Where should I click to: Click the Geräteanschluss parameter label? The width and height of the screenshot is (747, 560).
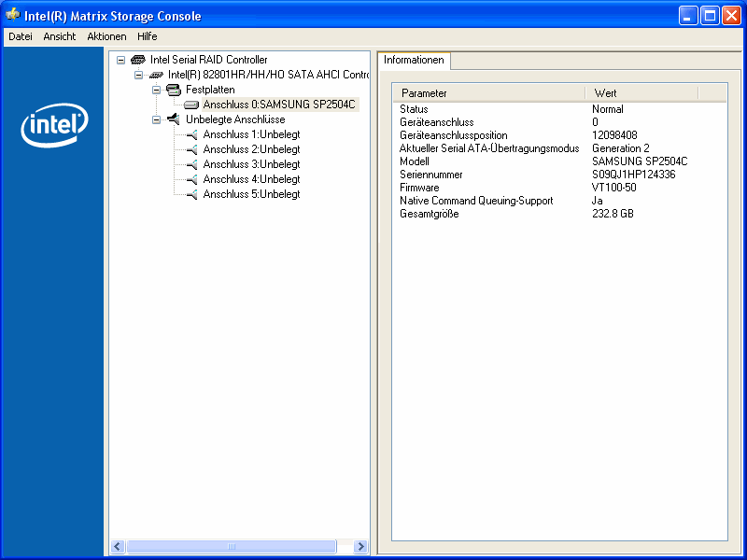click(x=436, y=122)
